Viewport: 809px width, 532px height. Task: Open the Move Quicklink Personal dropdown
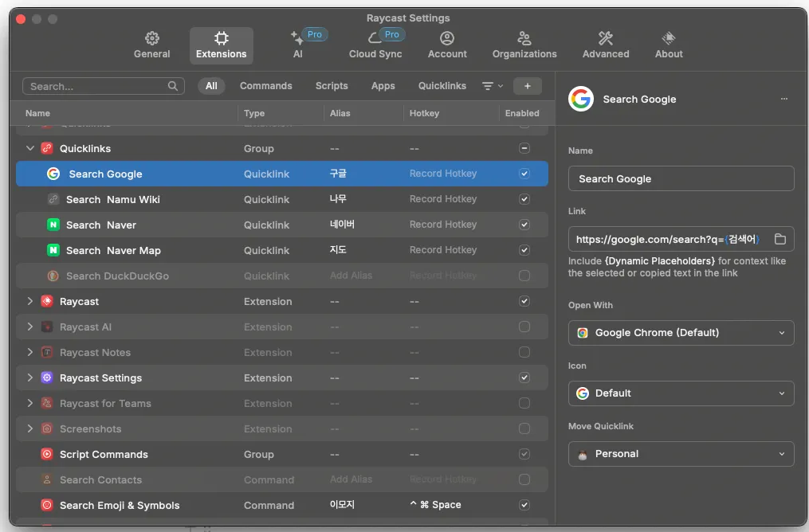(681, 454)
